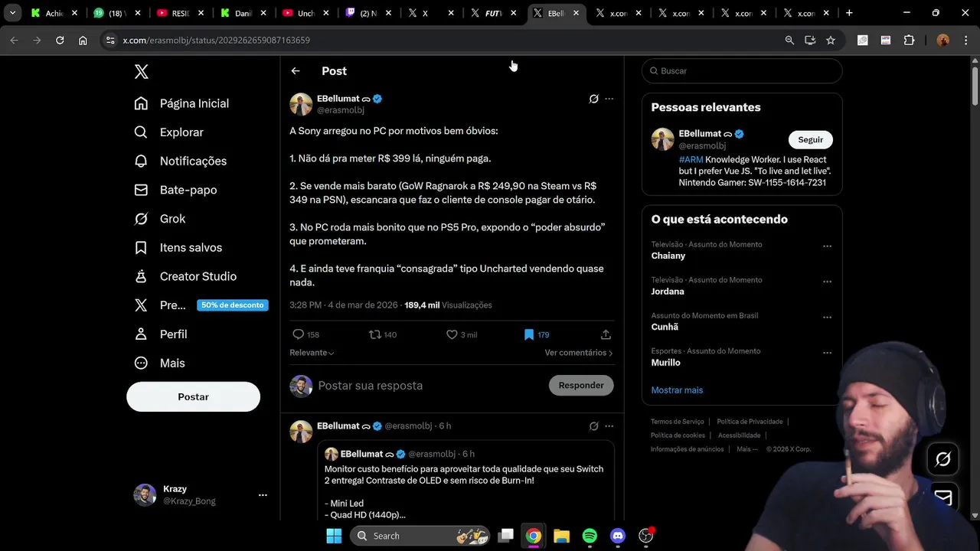Screen dimensions: 980x551
Task: Open more options for the Chaiany trend
Action: coord(827,246)
